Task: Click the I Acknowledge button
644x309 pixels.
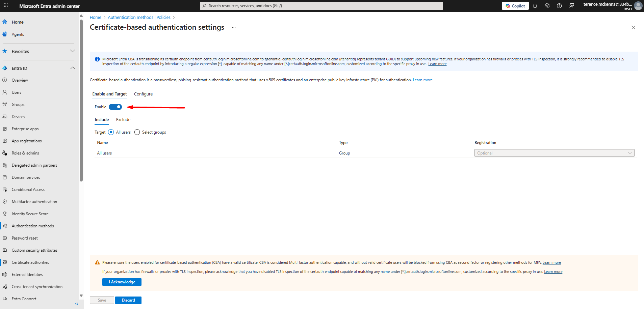Action: (x=122, y=282)
